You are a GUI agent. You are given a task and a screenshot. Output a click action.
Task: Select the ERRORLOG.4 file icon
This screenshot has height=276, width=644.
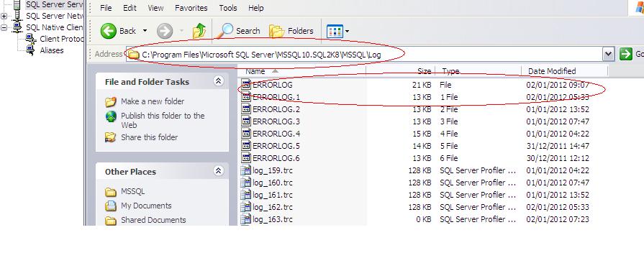(246, 133)
